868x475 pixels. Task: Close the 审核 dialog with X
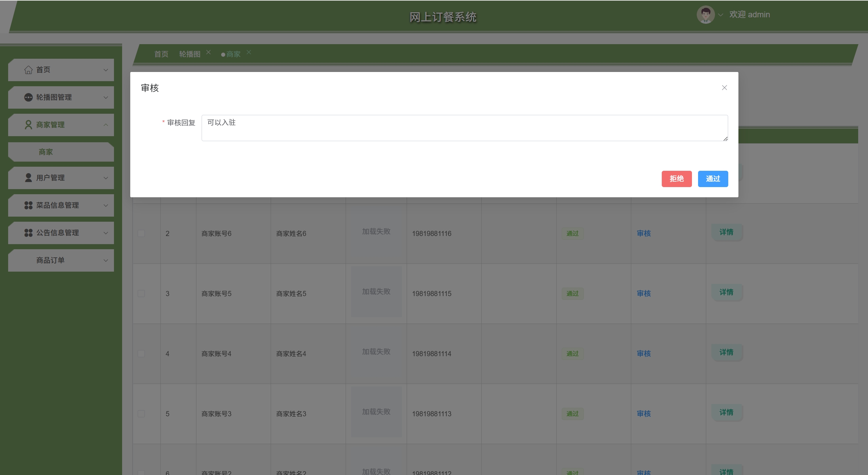(724, 88)
